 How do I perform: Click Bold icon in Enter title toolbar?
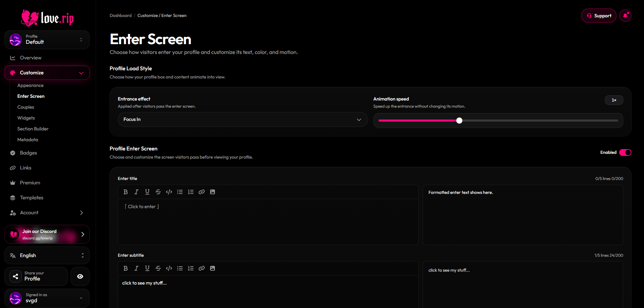126,192
